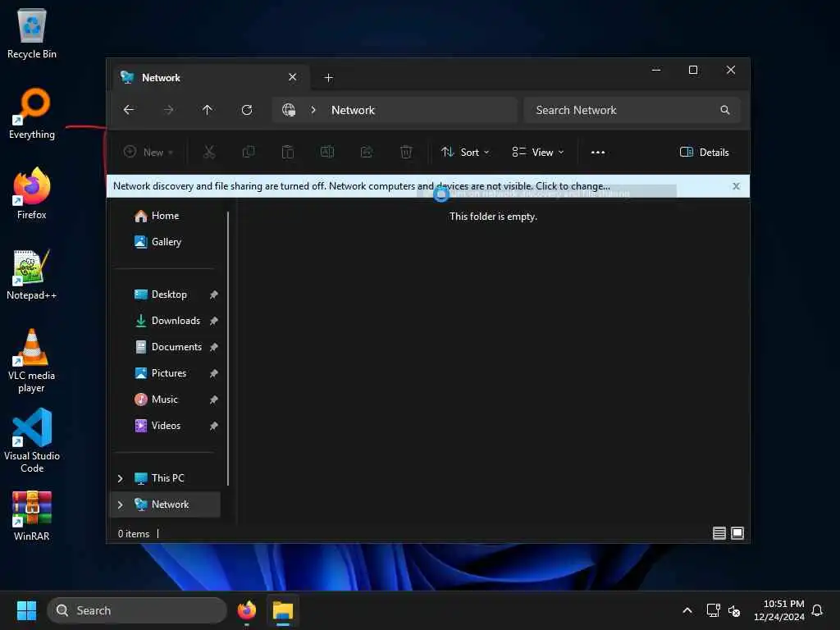Viewport: 840px width, 630px height.
Task: Select Notepad++ desktop shortcut
Action: click(x=32, y=274)
